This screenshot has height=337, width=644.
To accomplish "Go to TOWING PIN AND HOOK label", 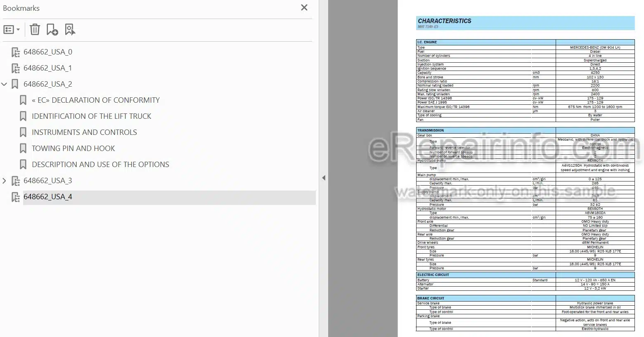I will (x=73, y=148).
